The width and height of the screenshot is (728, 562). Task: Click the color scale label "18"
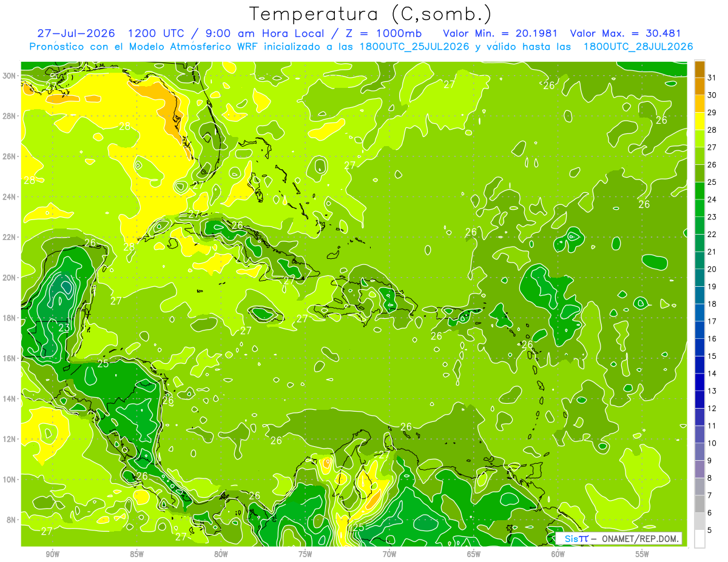click(712, 304)
